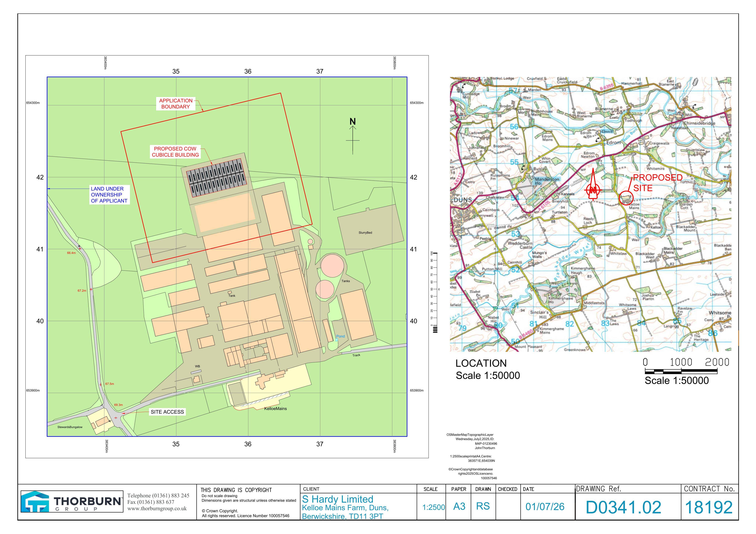The width and height of the screenshot is (756, 534).
Task: Click the scale value 1:2500
Action: tap(434, 507)
